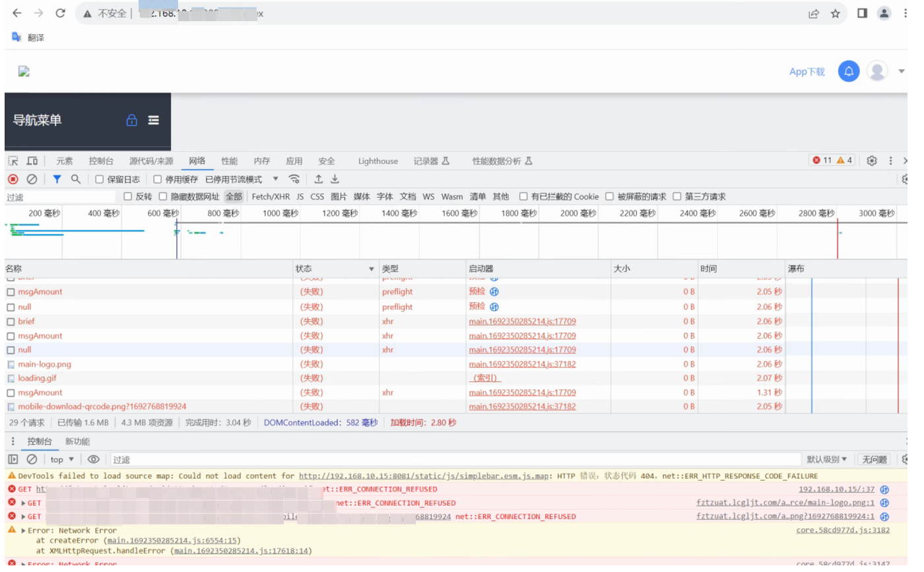Tick the 有已拦截的 Cookie checkbox
This screenshot has width=924, height=572.
pos(523,196)
